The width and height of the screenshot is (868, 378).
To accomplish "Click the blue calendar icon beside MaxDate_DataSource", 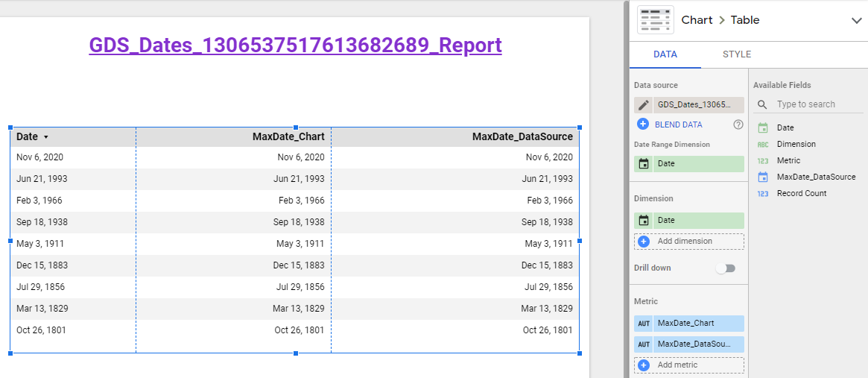I will (763, 177).
